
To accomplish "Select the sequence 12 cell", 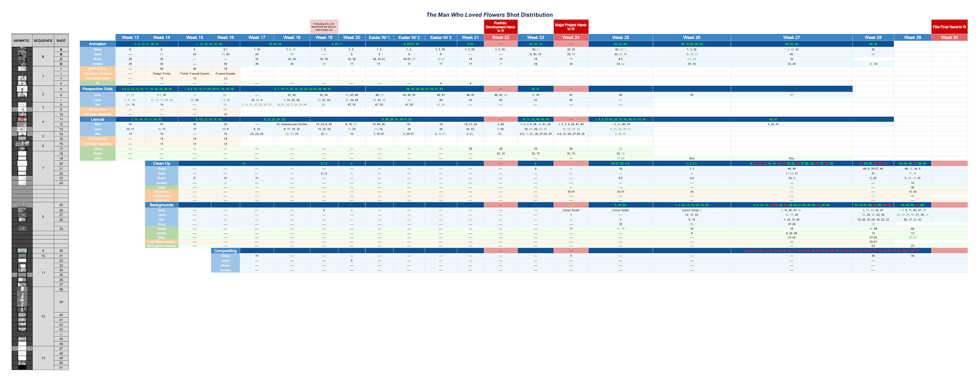I will click(43, 317).
